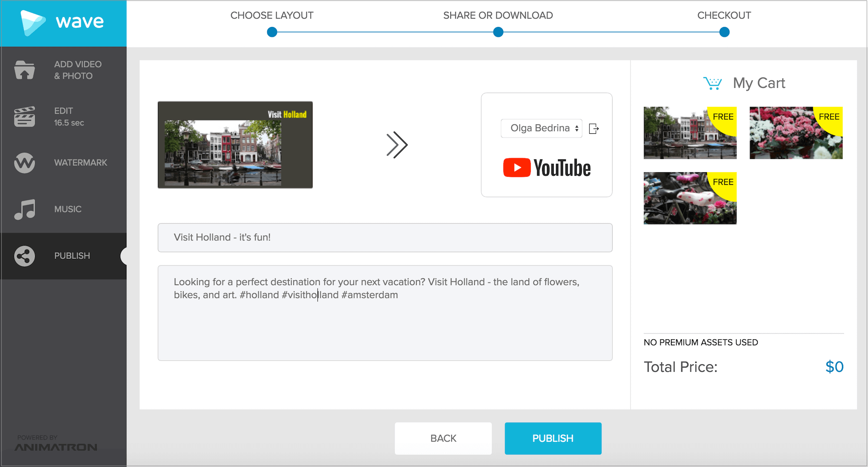Click the Checkout step label
Image resolution: width=868 pixels, height=467 pixels.
(724, 16)
